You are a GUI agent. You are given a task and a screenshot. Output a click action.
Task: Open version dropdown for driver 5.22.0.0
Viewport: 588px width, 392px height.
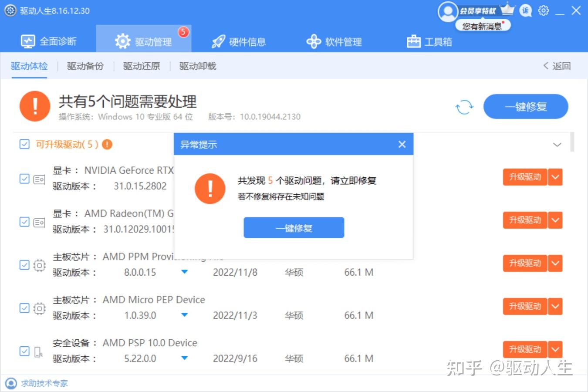coord(184,358)
